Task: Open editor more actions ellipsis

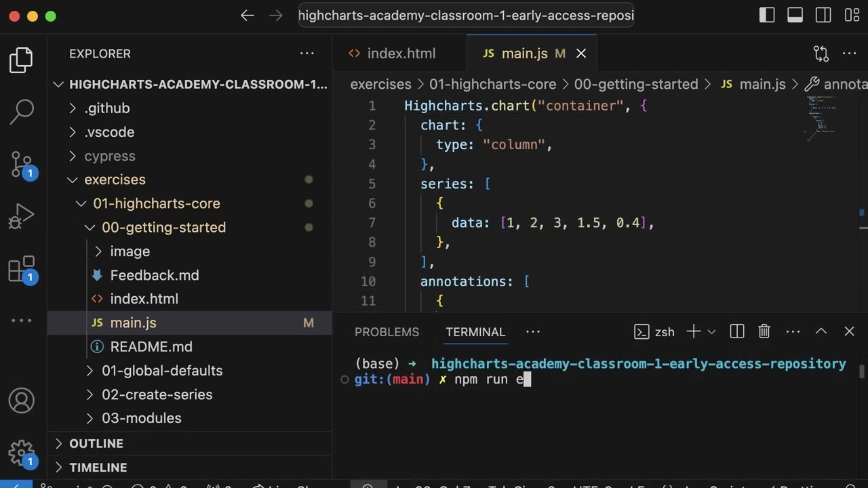Action: pyautogui.click(x=850, y=54)
